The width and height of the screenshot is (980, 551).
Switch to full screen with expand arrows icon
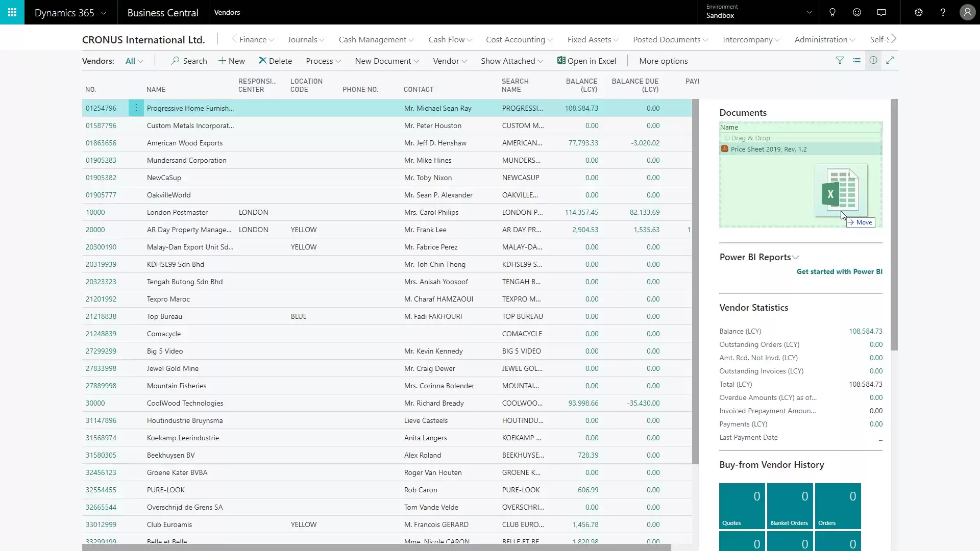(x=891, y=60)
